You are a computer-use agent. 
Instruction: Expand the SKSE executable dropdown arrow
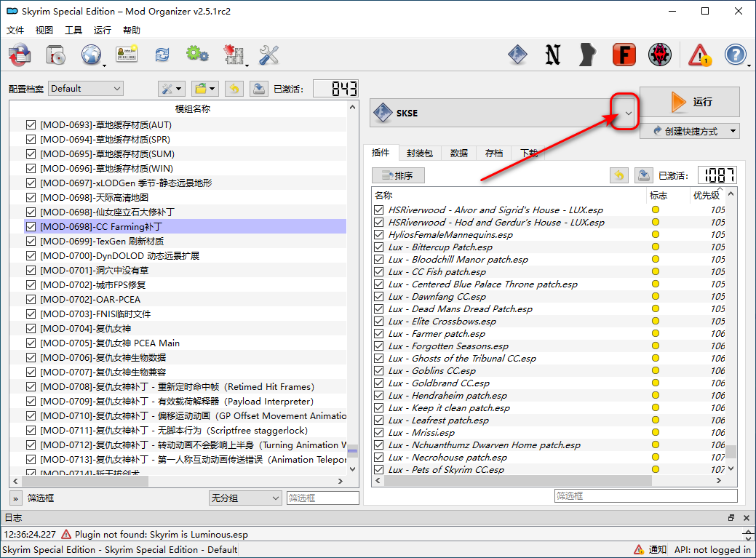click(x=628, y=113)
